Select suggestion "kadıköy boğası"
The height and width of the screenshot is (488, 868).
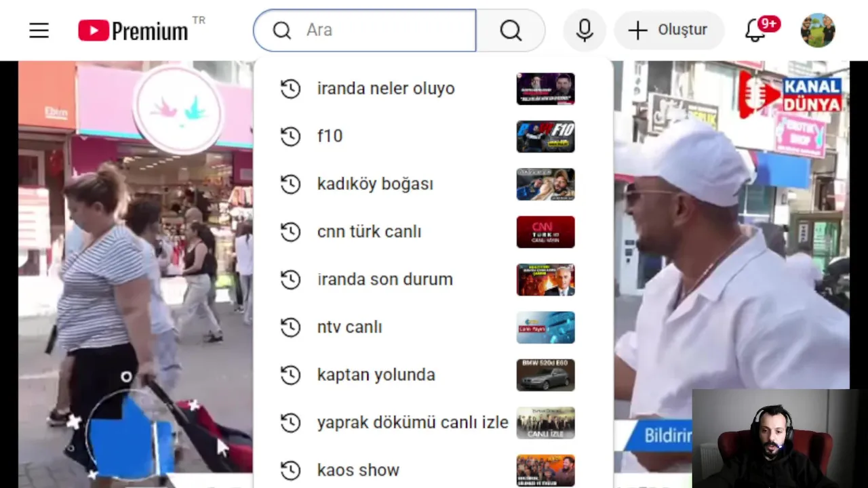[433, 184]
